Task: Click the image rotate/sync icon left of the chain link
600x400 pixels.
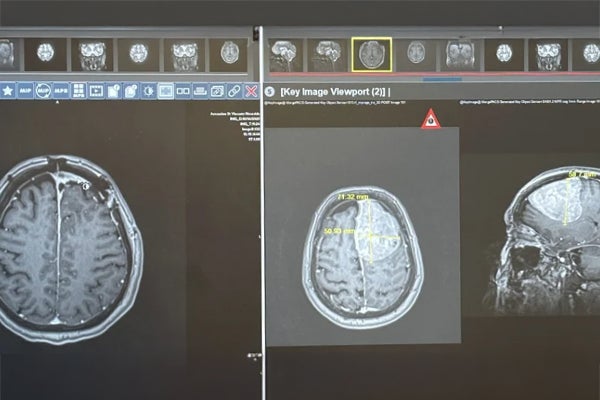Action: pyautogui.click(x=217, y=91)
